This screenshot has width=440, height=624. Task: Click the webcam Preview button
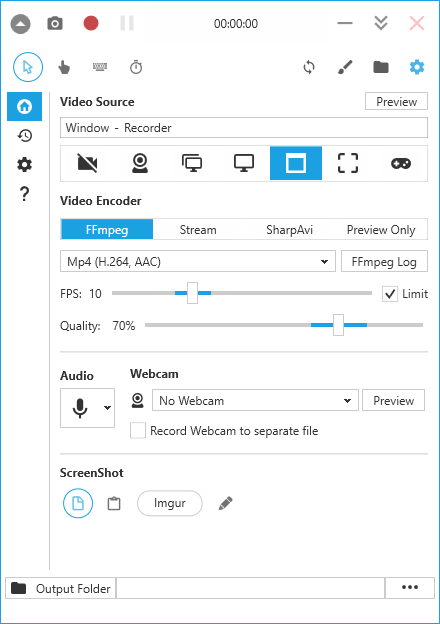pyautogui.click(x=393, y=400)
